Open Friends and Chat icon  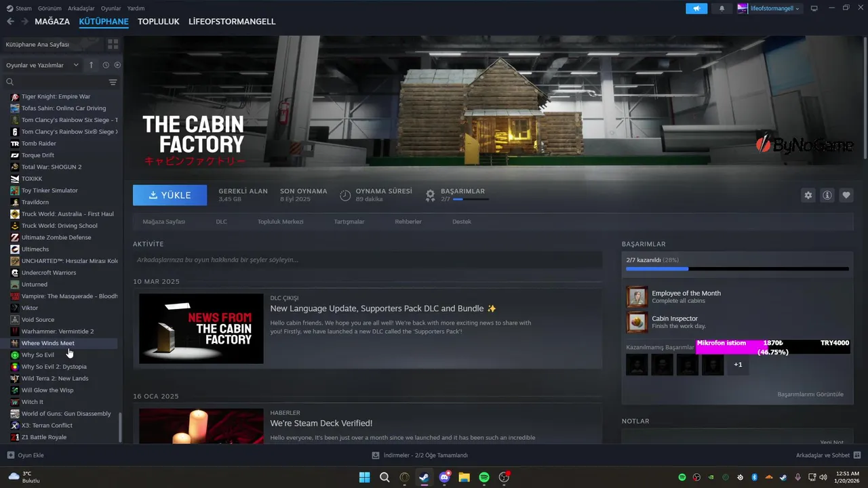tap(857, 455)
